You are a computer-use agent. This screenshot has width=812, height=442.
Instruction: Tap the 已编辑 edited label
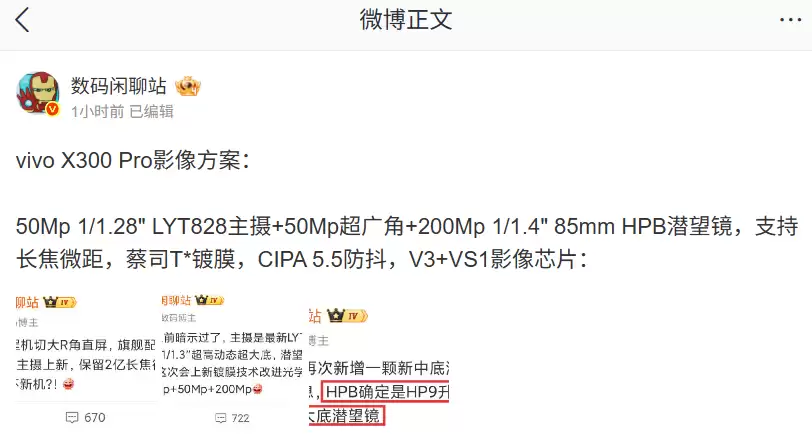[151, 111]
